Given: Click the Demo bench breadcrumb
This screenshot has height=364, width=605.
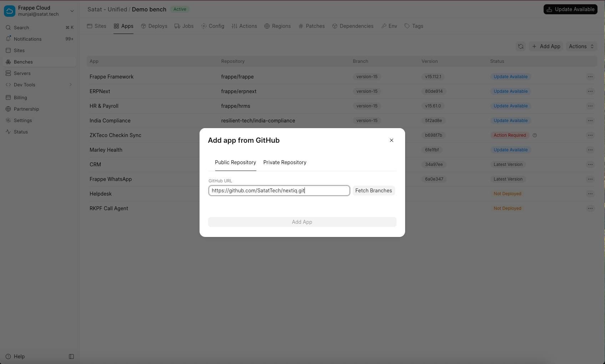Looking at the screenshot, I should pyautogui.click(x=149, y=9).
